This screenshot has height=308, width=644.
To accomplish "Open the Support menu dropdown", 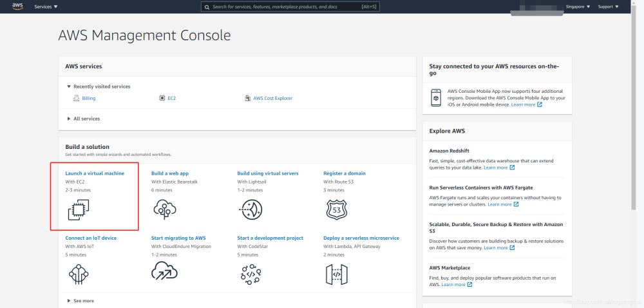I will 607,6.
